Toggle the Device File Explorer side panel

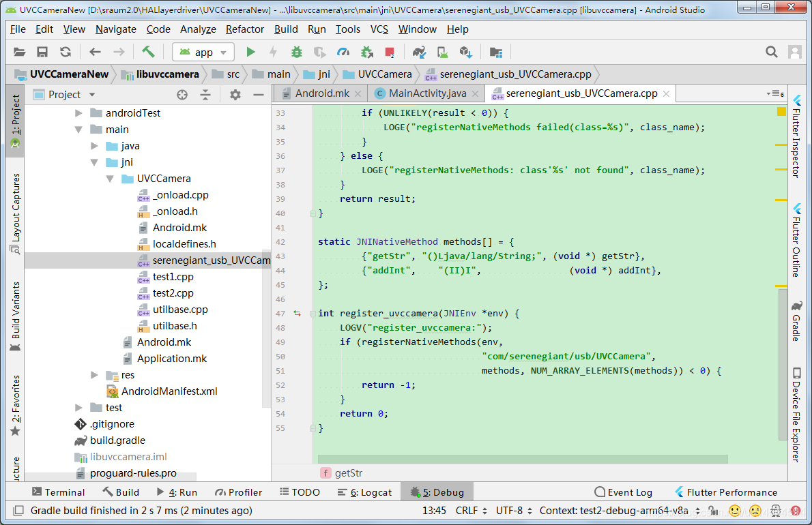(x=796, y=415)
